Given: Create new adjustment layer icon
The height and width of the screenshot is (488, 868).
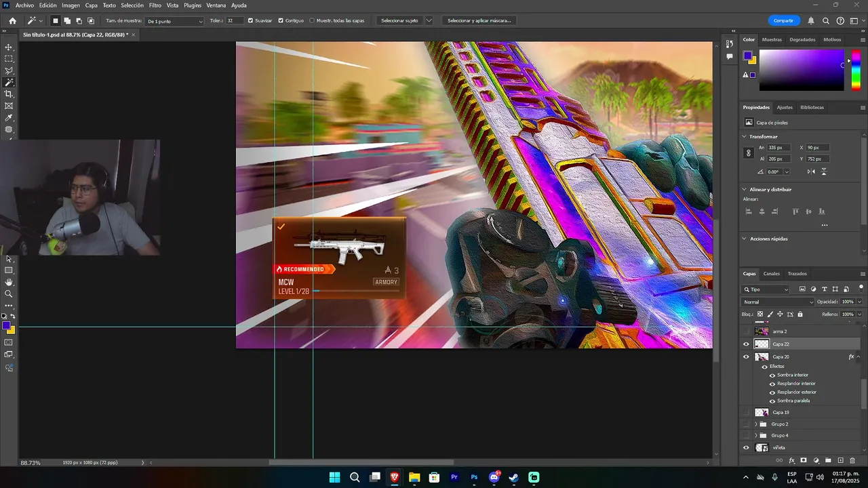Looking at the screenshot, I should [816, 461].
